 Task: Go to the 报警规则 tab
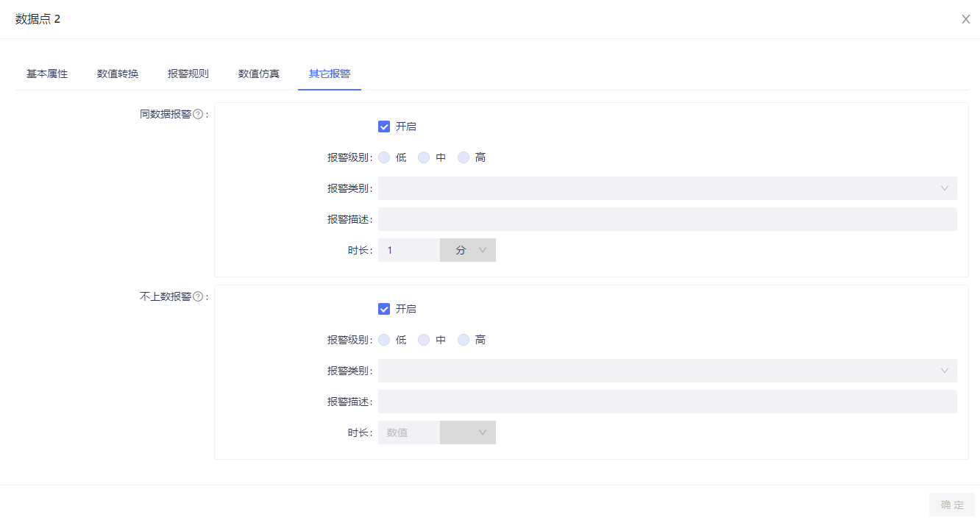pyautogui.click(x=188, y=74)
